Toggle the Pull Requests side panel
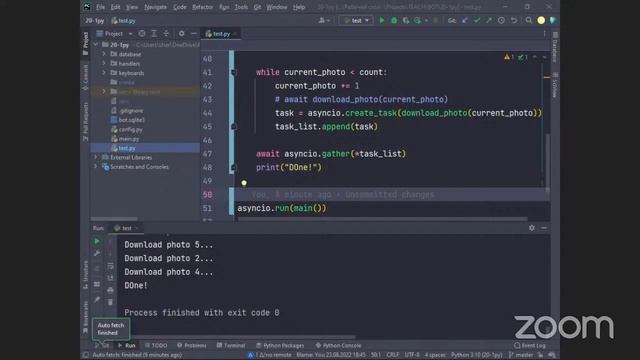 coord(85,122)
